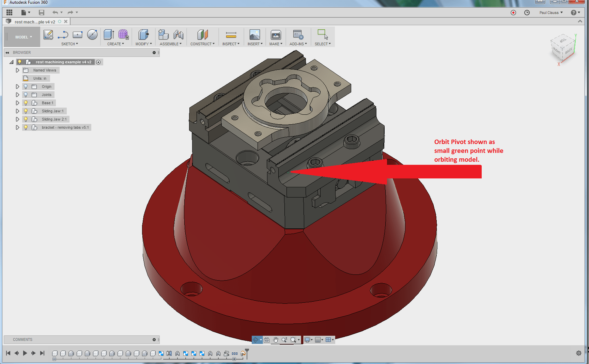
Task: Open the MODIFY dropdown menu
Action: (143, 44)
